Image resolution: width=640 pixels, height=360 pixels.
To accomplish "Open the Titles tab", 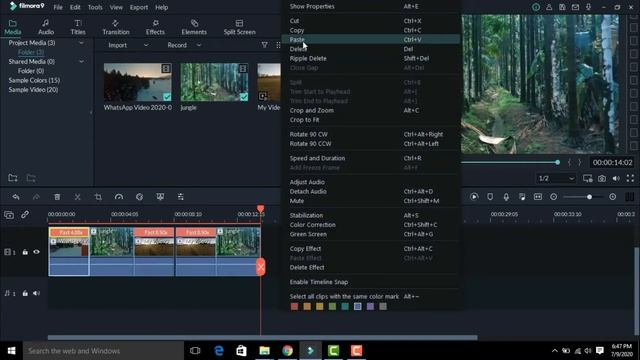I will tap(78, 27).
